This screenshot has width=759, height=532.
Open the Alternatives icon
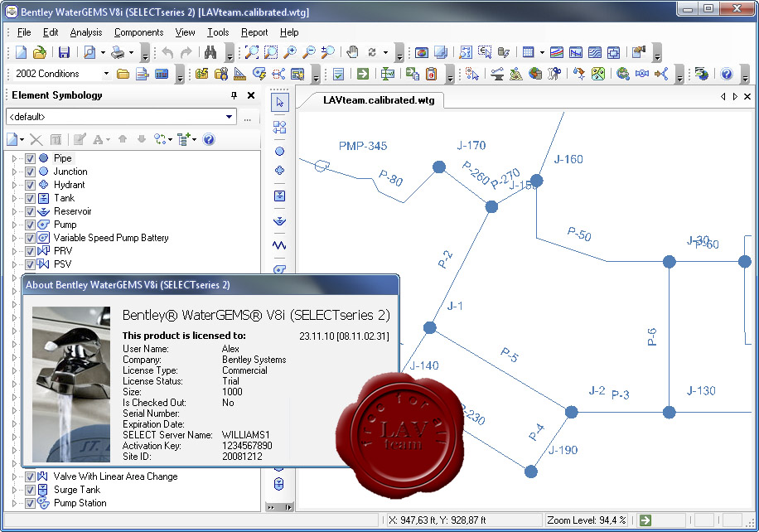click(143, 74)
